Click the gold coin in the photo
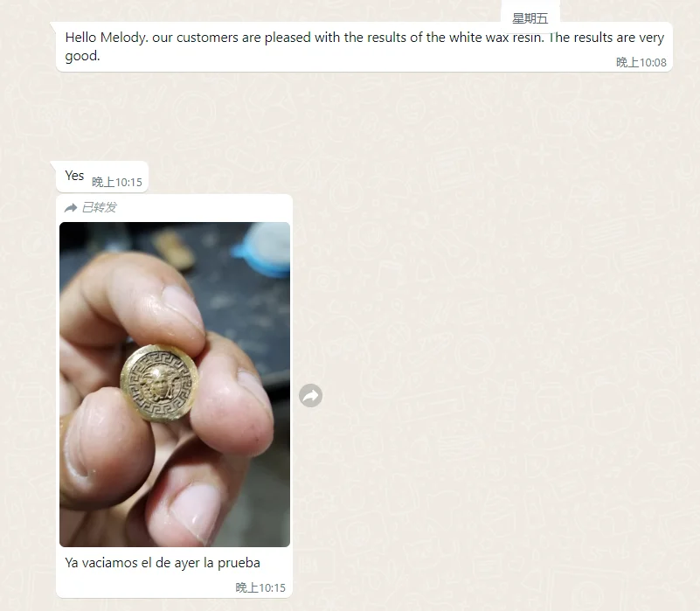Viewport: 700px width, 611px height. 159,383
